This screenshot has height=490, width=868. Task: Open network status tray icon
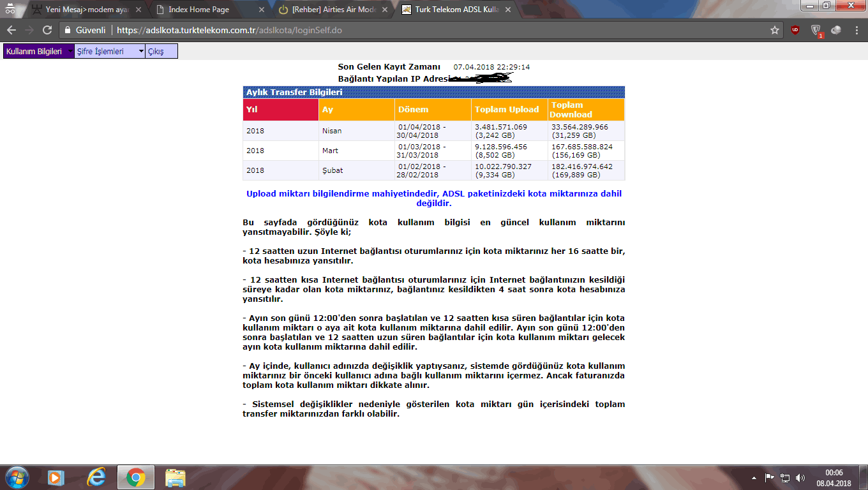coord(785,477)
